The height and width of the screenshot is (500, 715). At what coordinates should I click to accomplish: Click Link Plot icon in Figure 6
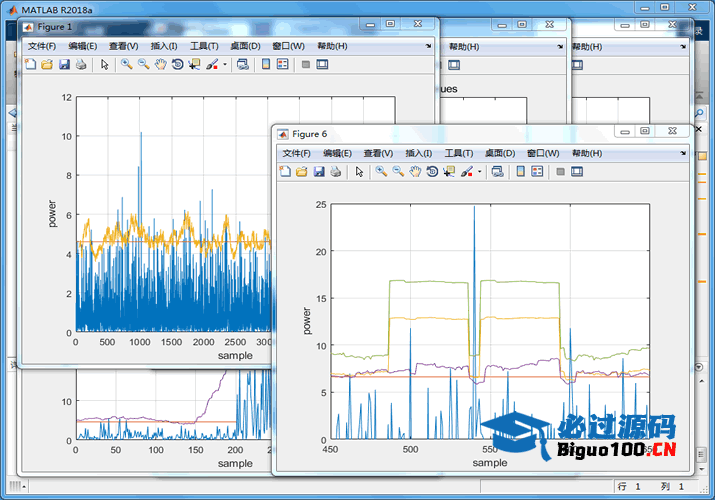point(497,171)
